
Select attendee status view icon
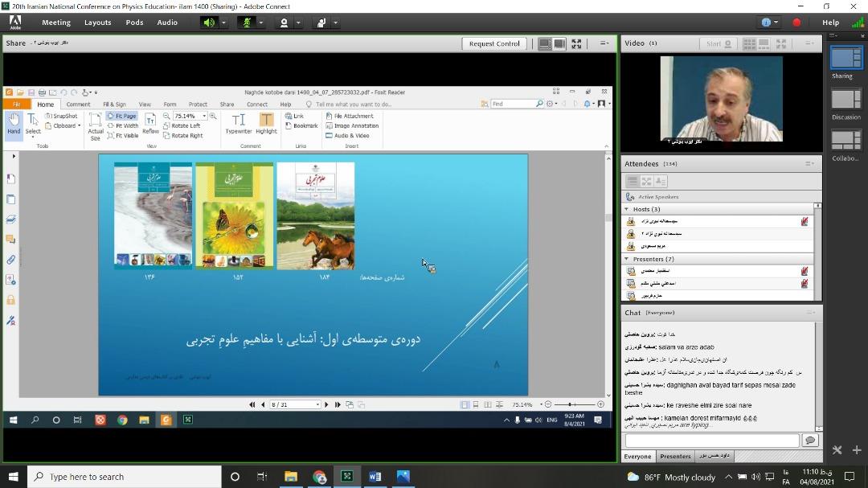click(x=660, y=182)
